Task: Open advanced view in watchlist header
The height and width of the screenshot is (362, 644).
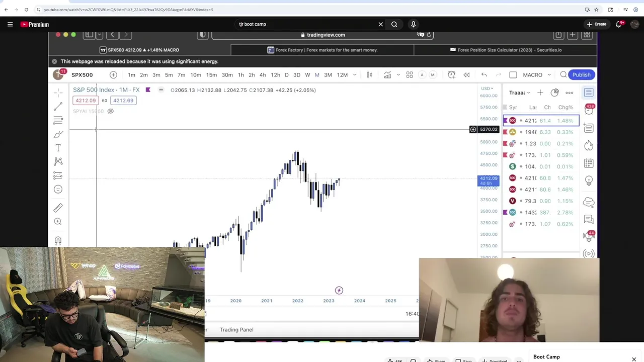Action: (x=554, y=93)
